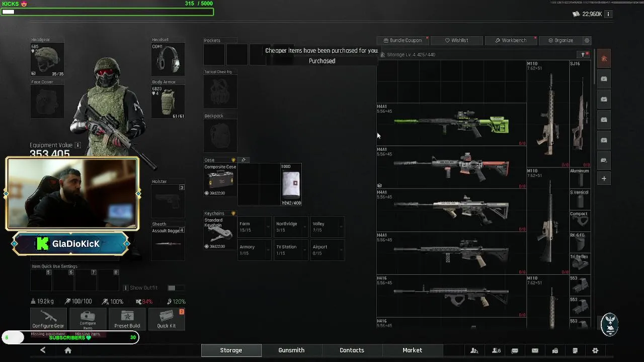Open the Workbench
This screenshot has height=362, width=644.
(x=511, y=40)
